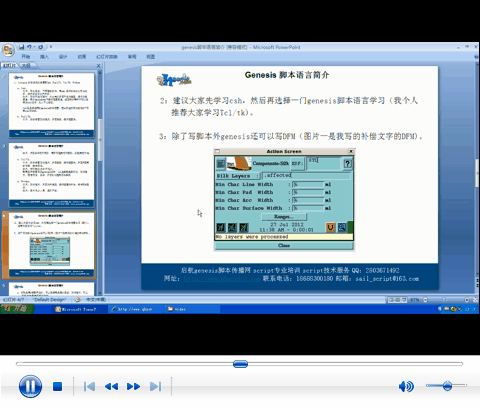Image resolution: width=480 pixels, height=409 pixels.
Task: Click the ERF: button in Action Screen
Action: (297, 164)
